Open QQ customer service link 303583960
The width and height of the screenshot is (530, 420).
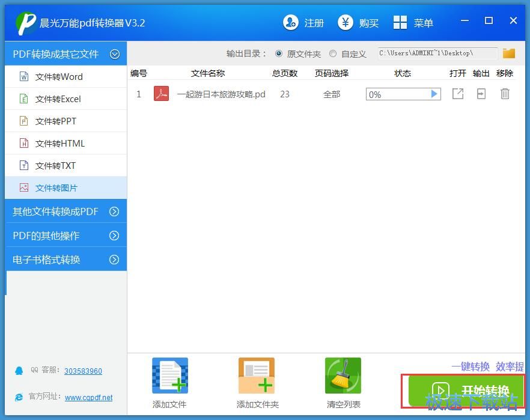coord(83,371)
